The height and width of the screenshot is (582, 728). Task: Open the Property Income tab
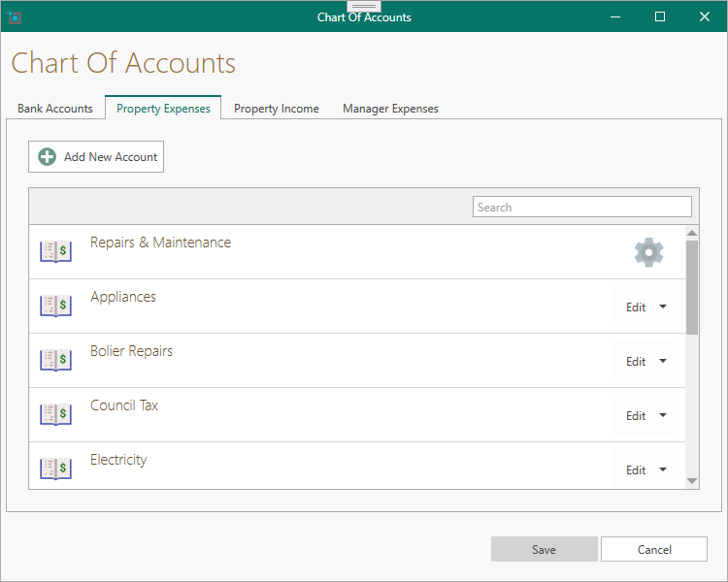(277, 109)
